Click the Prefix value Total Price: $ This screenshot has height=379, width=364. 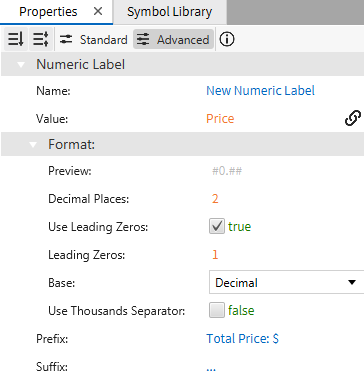tap(242, 339)
